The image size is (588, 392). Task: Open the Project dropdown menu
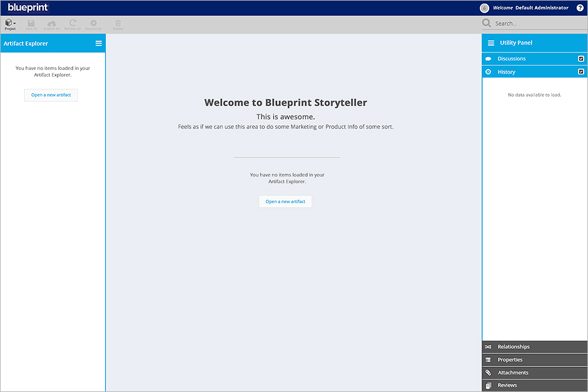(x=10, y=25)
